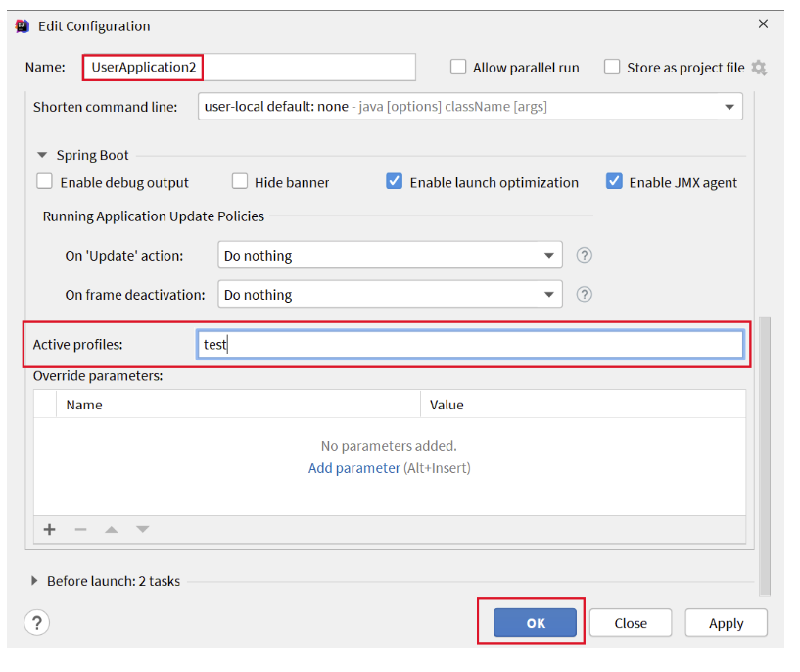Uncheck Enable launch optimization
Screen dimensions: 800x672
394,181
